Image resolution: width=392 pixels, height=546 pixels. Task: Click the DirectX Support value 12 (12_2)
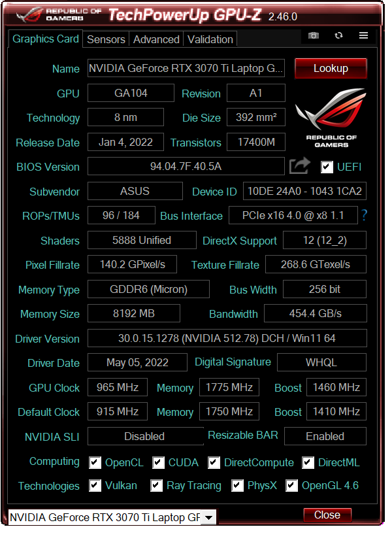tap(325, 240)
